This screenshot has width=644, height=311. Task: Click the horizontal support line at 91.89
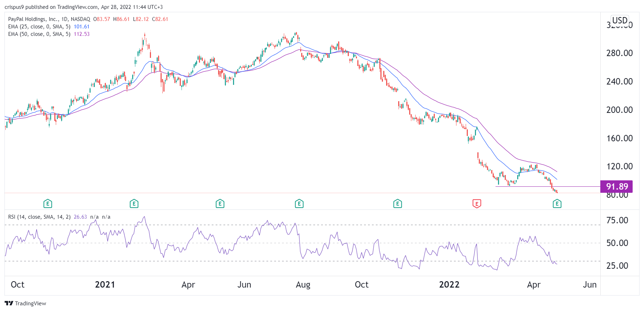(547, 186)
